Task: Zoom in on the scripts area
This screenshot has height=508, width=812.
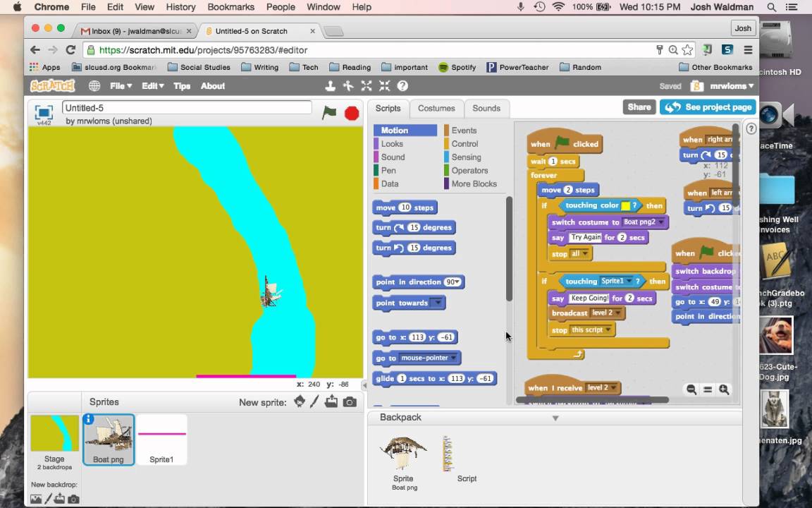Action: point(724,389)
